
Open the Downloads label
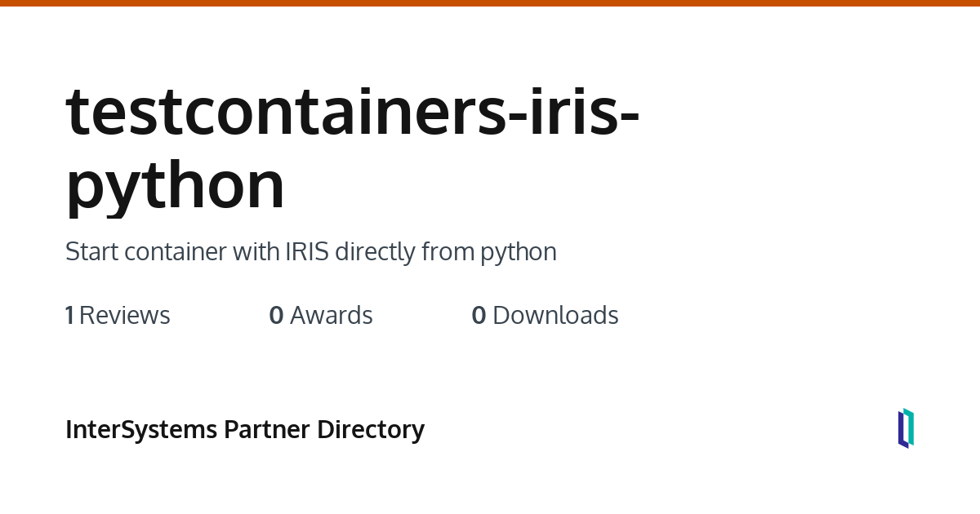click(555, 316)
